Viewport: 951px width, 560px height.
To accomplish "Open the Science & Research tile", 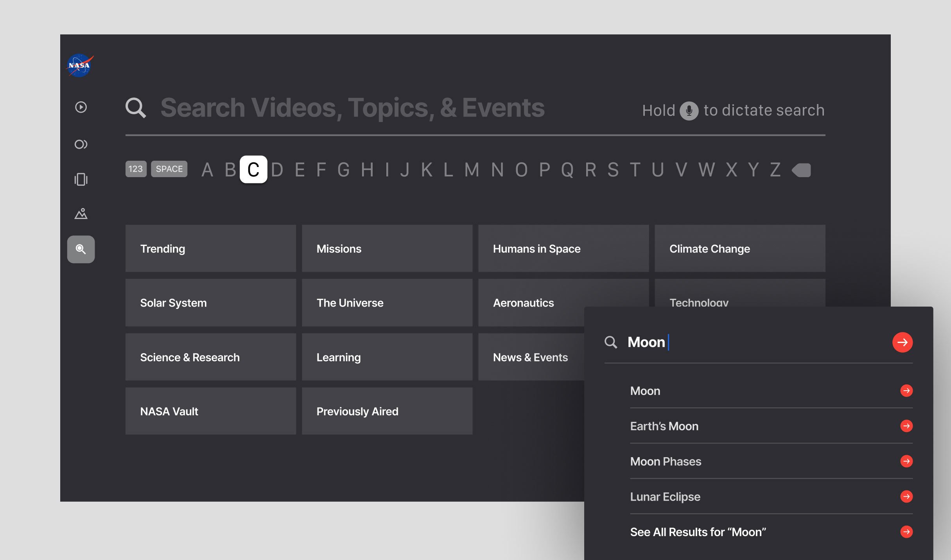I will click(x=211, y=357).
